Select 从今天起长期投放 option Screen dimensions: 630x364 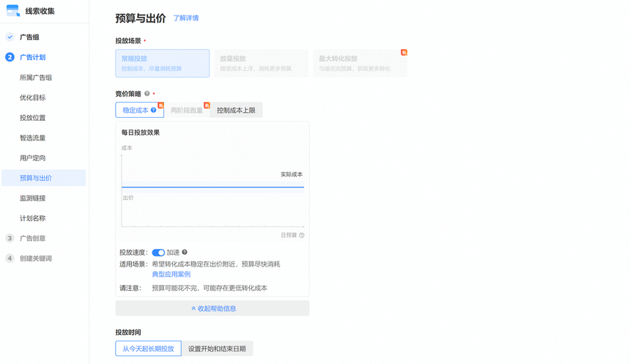[x=148, y=349]
